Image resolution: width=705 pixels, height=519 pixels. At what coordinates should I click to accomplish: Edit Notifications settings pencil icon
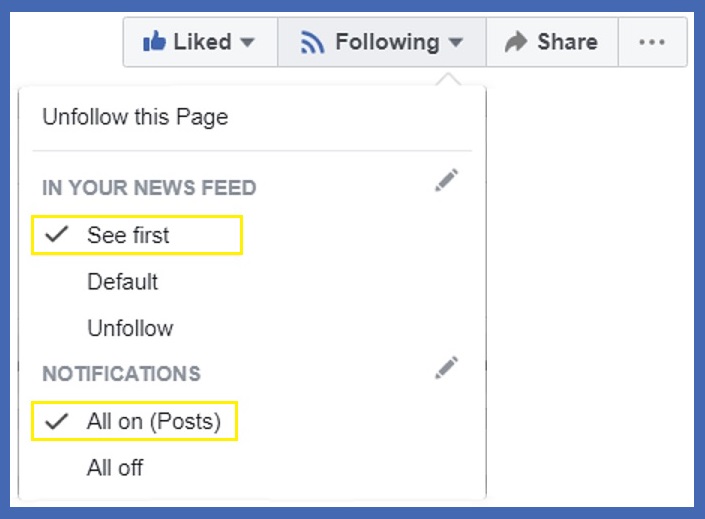click(447, 367)
